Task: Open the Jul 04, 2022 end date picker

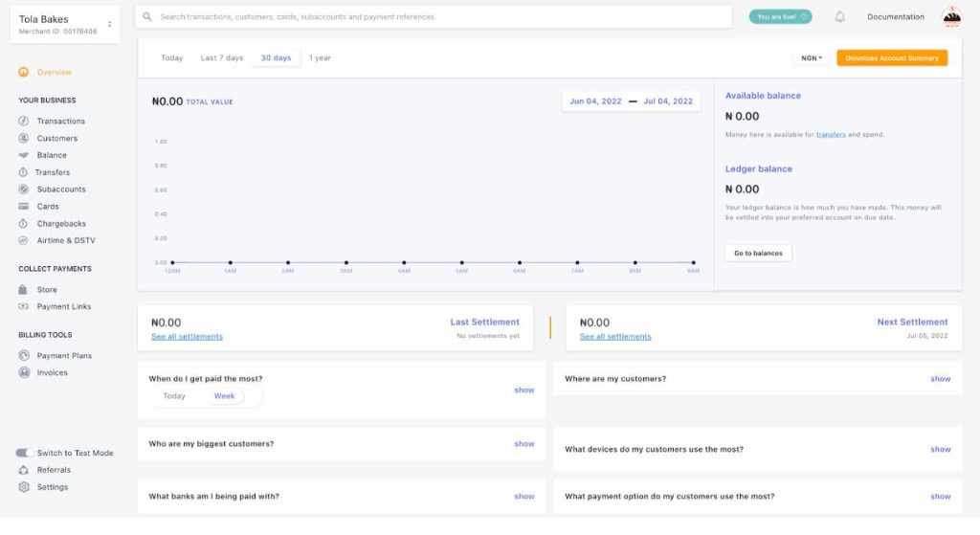Action: (668, 101)
